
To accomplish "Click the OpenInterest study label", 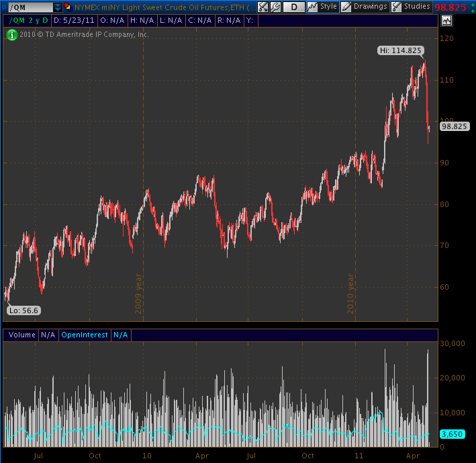I will (x=85, y=335).
